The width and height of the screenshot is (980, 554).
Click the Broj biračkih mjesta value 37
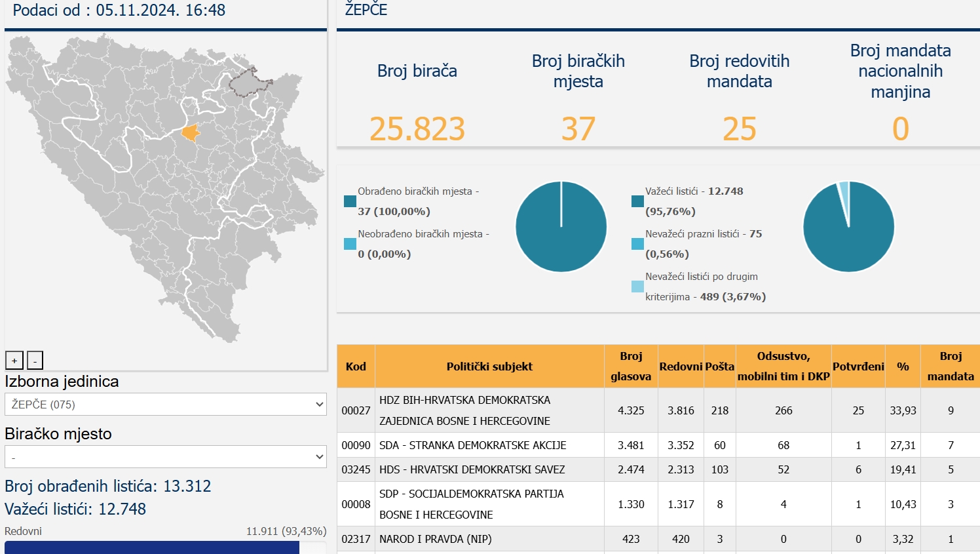[x=578, y=129]
